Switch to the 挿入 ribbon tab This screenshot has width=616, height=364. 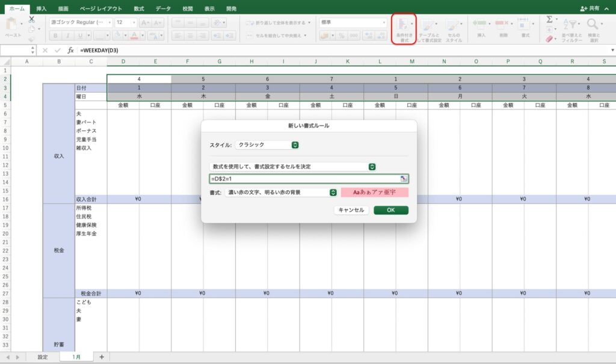(x=42, y=8)
